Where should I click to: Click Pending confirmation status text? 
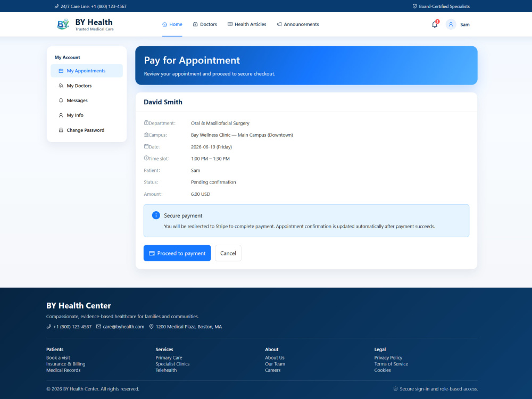[213, 182]
